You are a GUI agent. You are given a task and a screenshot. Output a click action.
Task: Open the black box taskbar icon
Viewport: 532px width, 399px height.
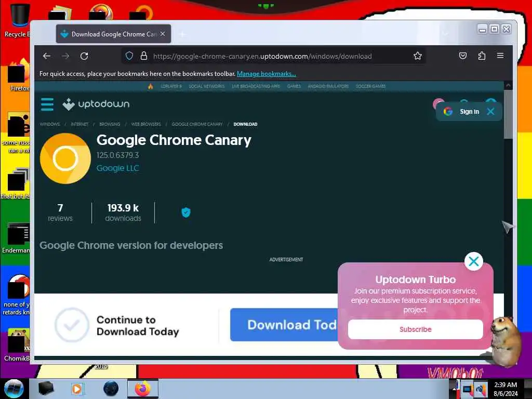[x=46, y=389]
